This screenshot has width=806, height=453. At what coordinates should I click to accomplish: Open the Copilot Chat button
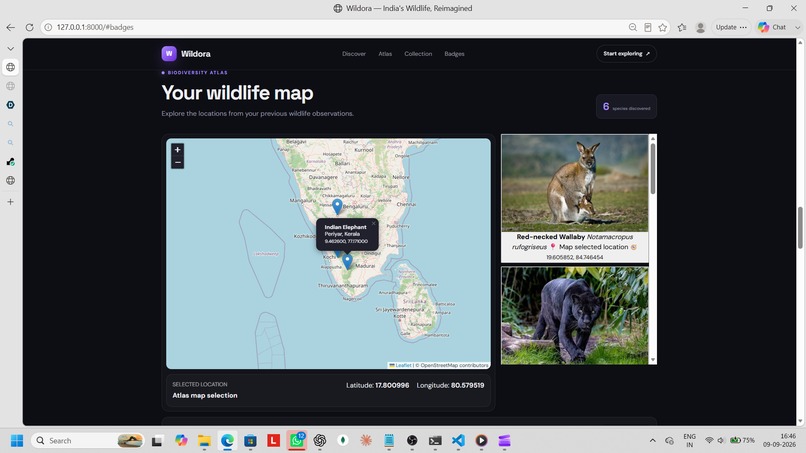(772, 27)
